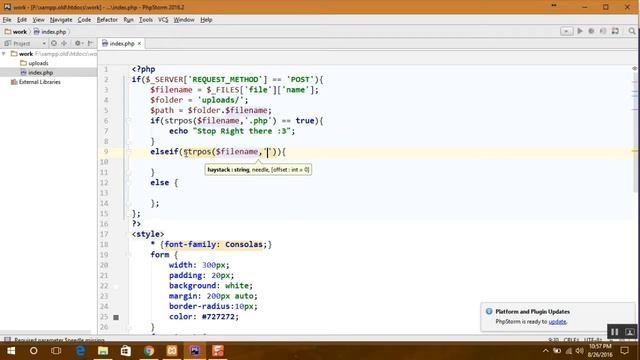Open Google Chrome from taskbar
Image resolution: width=640 pixels, height=360 pixels.
[x=149, y=351]
